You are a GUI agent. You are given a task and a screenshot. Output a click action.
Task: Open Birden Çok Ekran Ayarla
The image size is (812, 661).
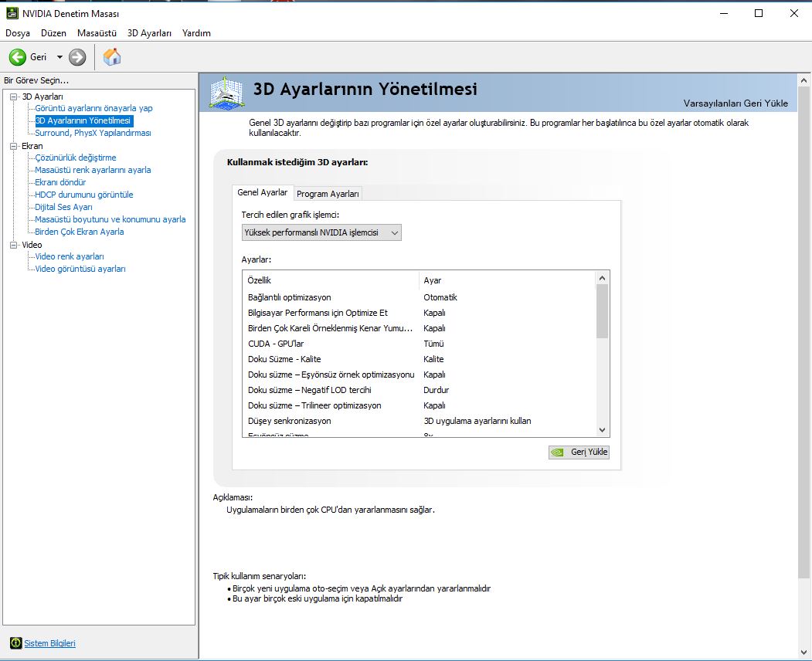[x=80, y=232]
